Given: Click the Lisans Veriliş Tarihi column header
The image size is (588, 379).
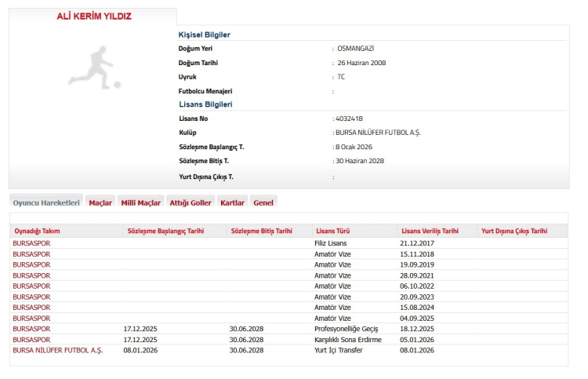Looking at the screenshot, I should [430, 231].
